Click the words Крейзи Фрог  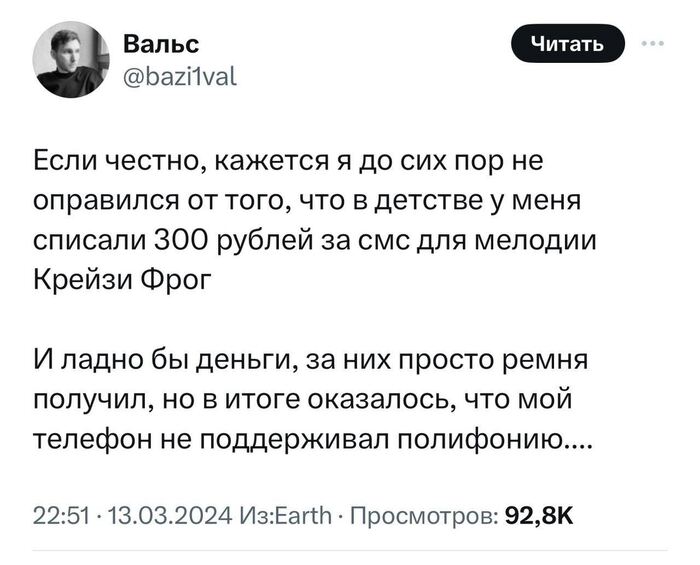[124, 278]
